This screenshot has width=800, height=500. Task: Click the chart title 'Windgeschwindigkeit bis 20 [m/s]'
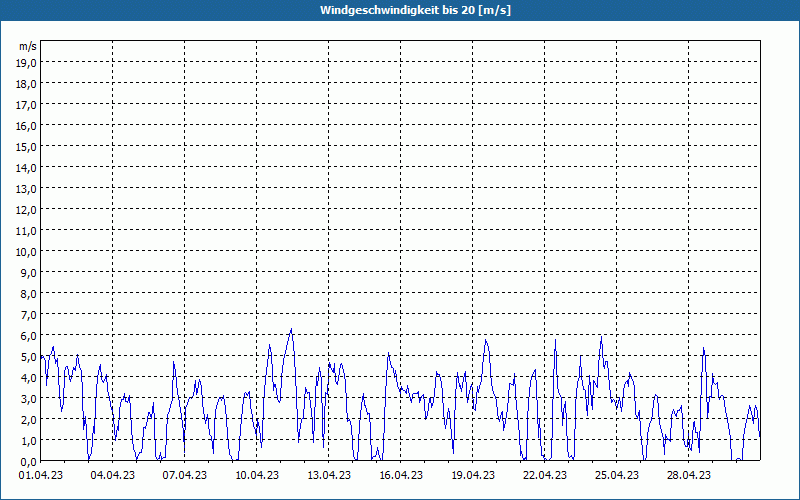(400, 10)
